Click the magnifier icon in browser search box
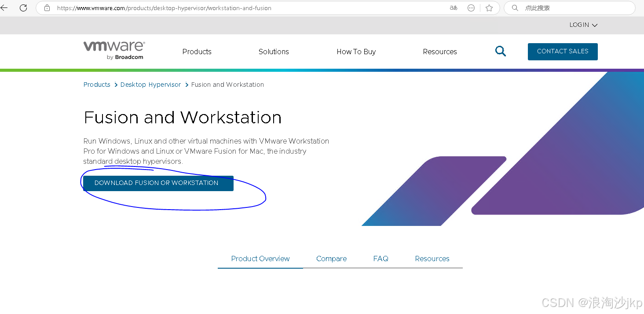Viewport: 644px width, 314px height. [515, 8]
